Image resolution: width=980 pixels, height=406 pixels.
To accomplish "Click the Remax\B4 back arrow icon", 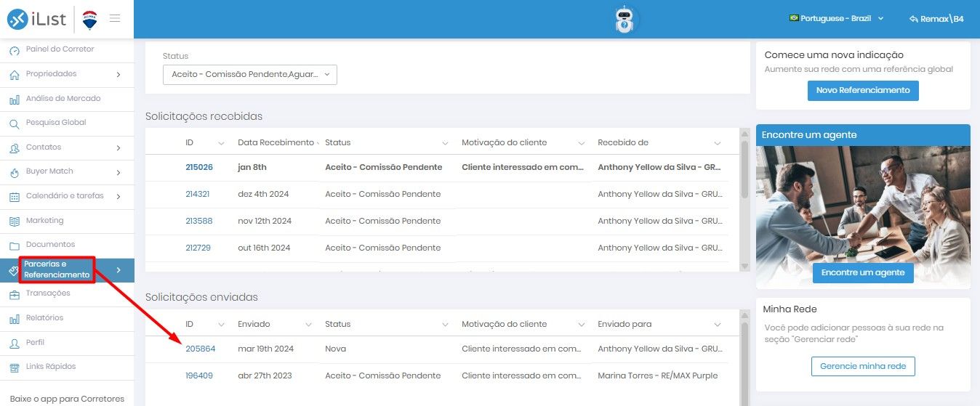I will pyautogui.click(x=914, y=19).
